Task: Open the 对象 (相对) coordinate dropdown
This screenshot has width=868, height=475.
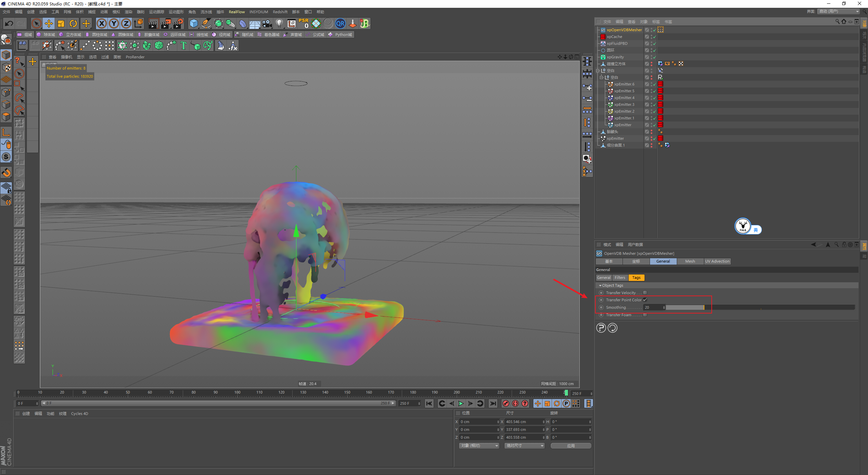Action: (479, 445)
